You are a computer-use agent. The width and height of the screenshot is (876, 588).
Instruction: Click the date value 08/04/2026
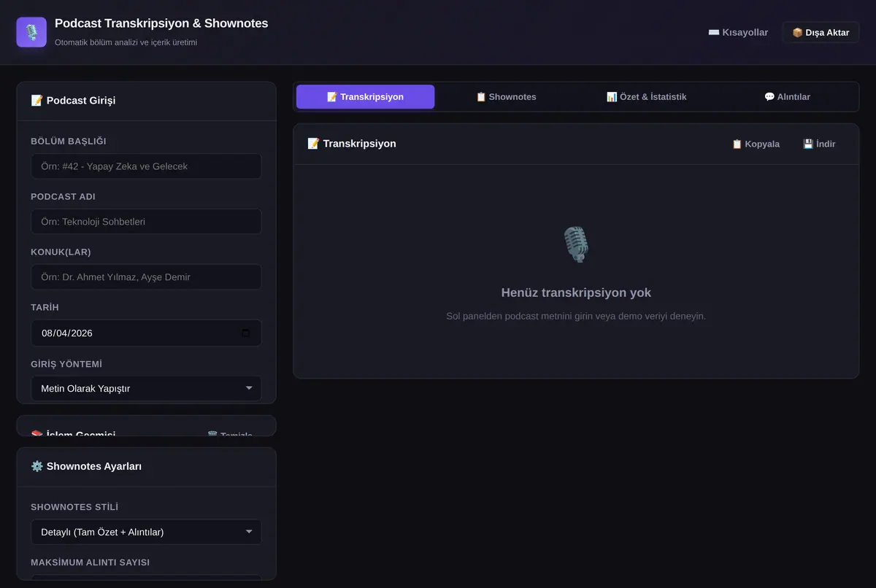point(67,333)
